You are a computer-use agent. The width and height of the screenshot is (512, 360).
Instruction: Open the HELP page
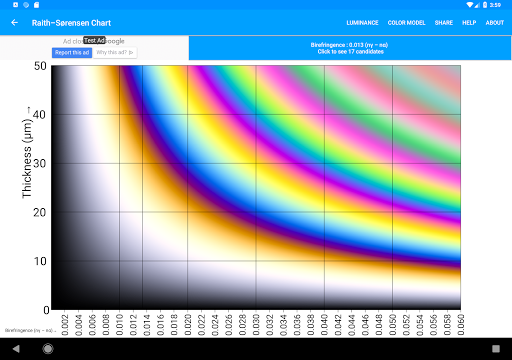pyautogui.click(x=469, y=23)
